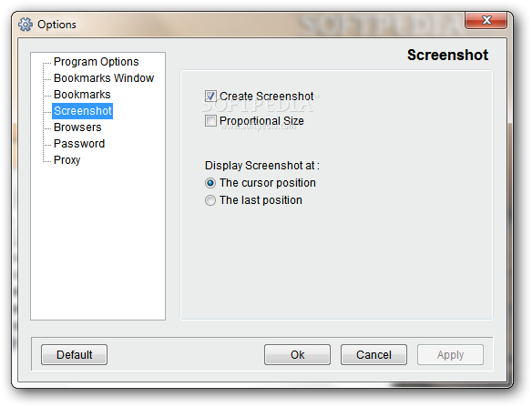Select Bookmarks Window tree item
Image resolution: width=532 pixels, height=407 pixels.
click(104, 78)
